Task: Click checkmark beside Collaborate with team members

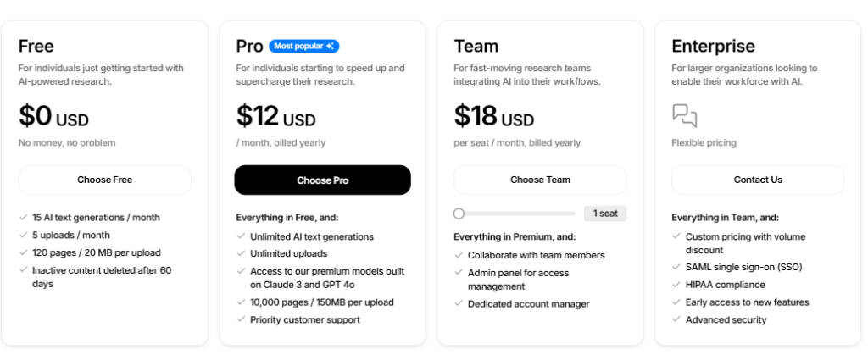Action: (459, 255)
